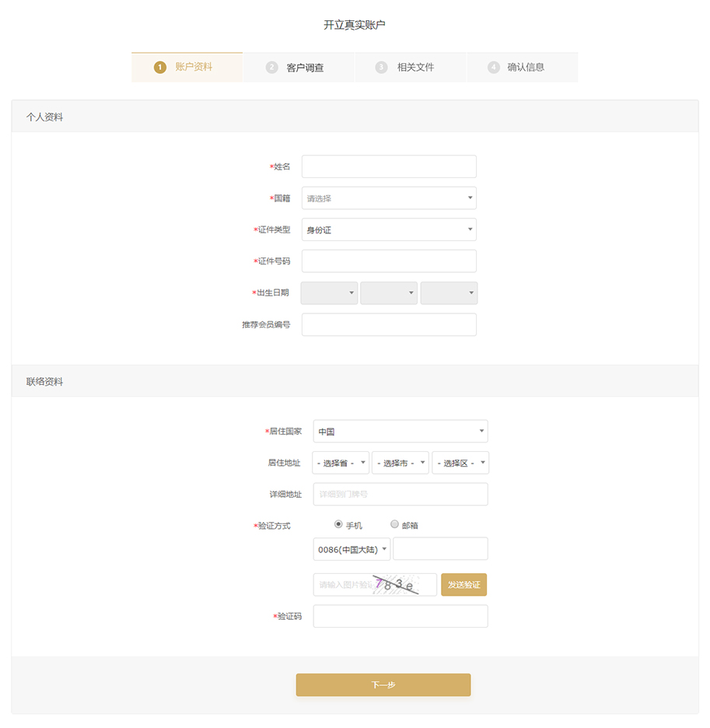Click the 姓名 input field

(x=389, y=166)
